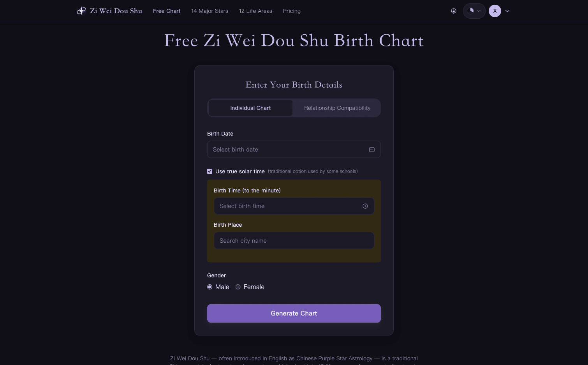The width and height of the screenshot is (588, 365).
Task: Open the Select birth date picker field
Action: 294,150
